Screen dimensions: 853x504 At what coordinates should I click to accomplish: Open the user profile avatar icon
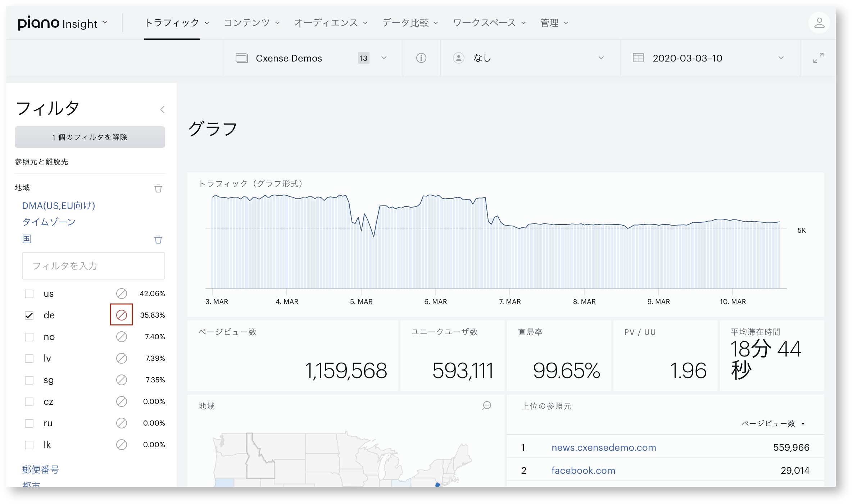point(819,23)
